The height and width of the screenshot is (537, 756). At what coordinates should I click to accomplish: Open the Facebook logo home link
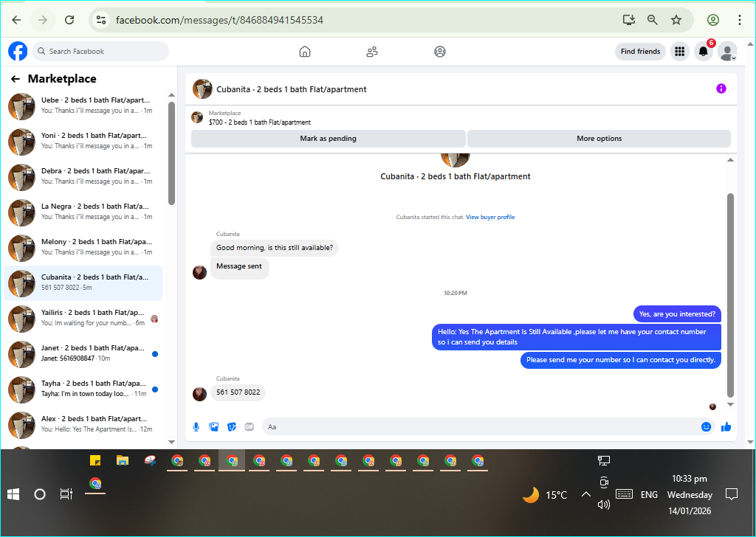tap(18, 51)
